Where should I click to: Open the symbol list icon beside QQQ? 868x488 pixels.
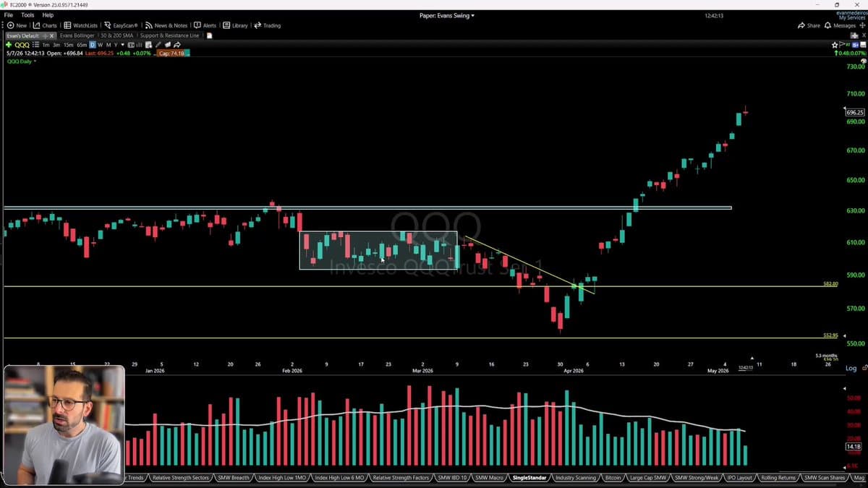[36, 45]
